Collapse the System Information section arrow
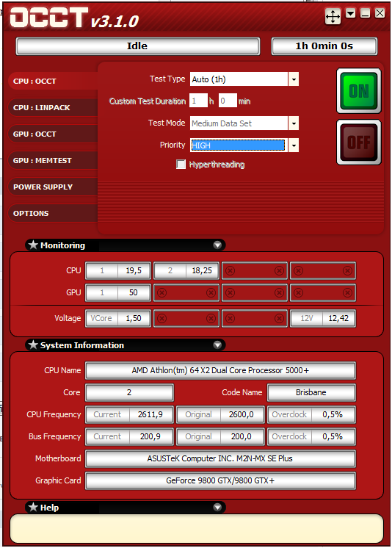The height and width of the screenshot is (548, 392). tap(217, 345)
